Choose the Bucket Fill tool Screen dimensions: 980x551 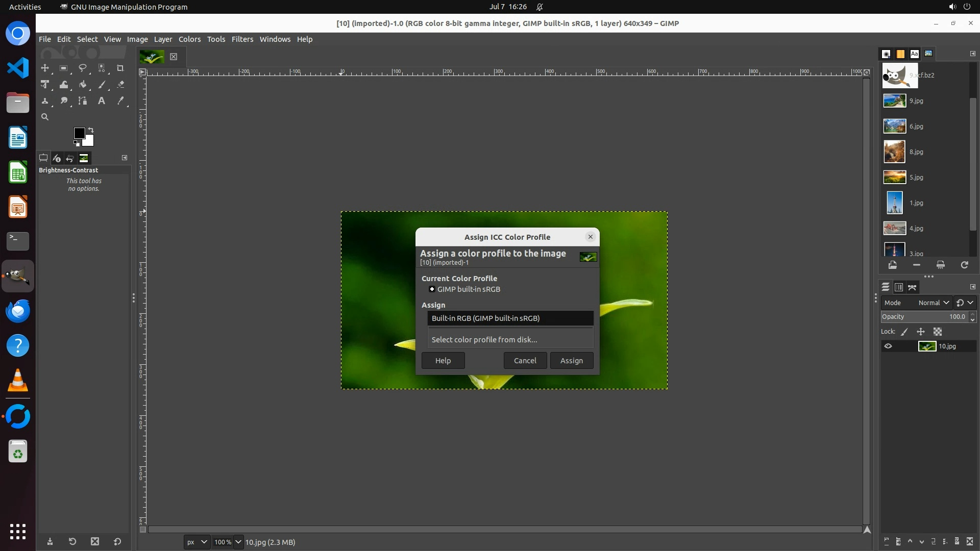click(x=82, y=85)
